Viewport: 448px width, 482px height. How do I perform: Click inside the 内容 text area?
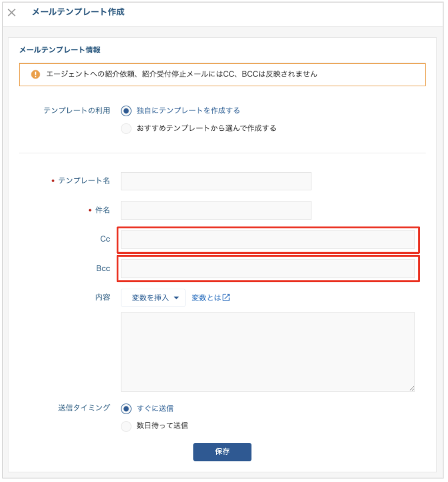268,352
